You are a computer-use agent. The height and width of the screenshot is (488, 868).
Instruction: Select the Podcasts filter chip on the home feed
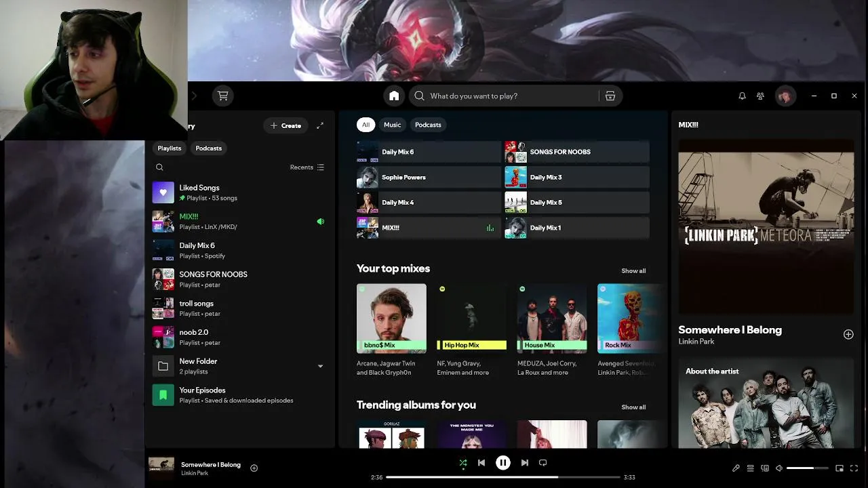[428, 125]
